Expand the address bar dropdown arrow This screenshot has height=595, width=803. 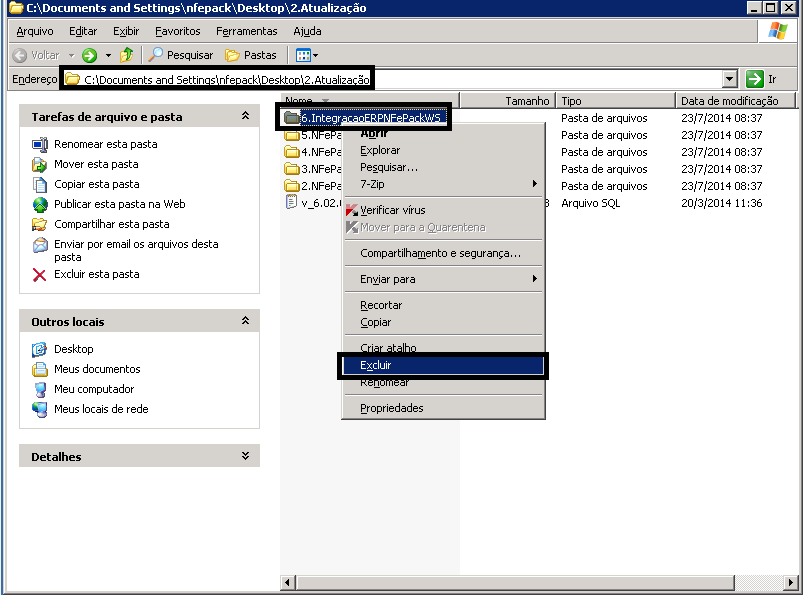click(729, 79)
